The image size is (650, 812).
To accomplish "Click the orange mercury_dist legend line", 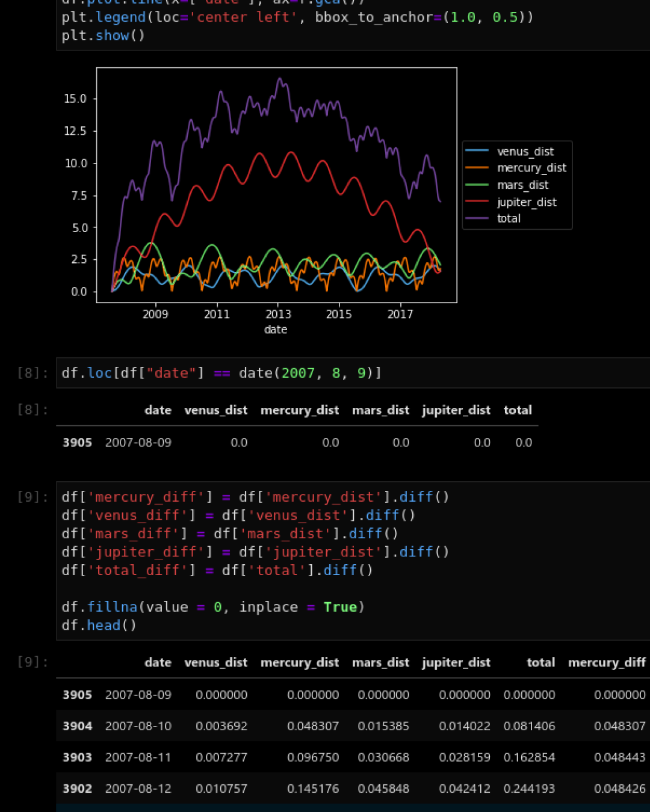I will click(477, 168).
